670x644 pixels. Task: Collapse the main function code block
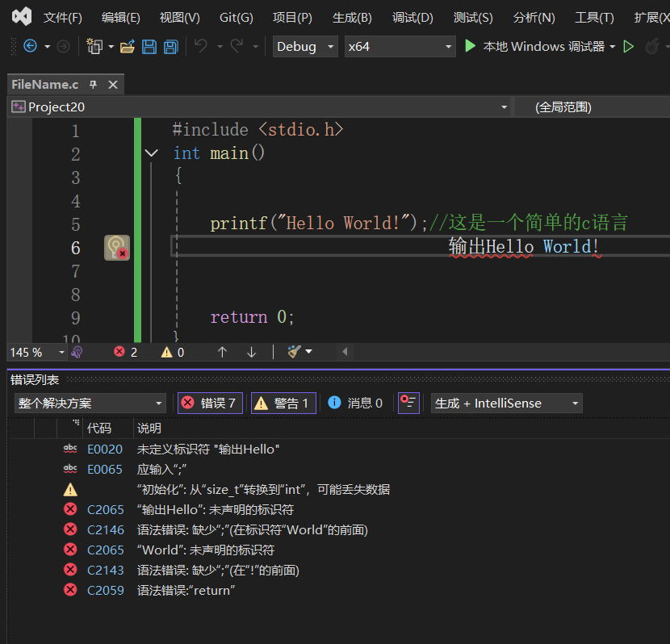pyautogui.click(x=151, y=153)
